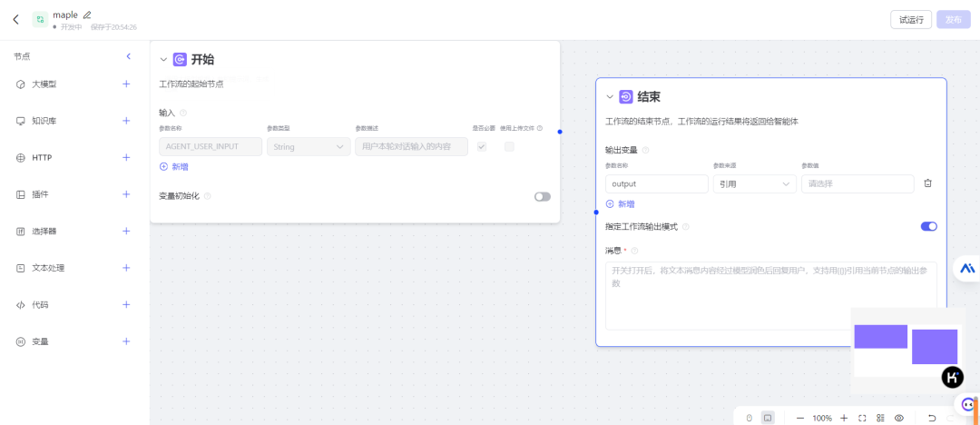
Task: Collapse the node sidebar with chevron
Action: click(x=129, y=56)
